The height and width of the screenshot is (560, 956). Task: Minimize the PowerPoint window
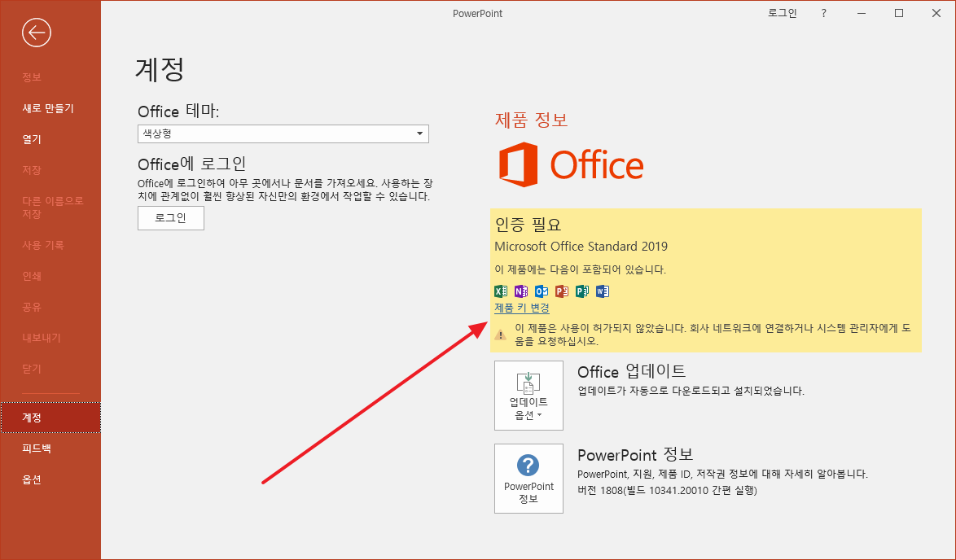[x=862, y=13]
